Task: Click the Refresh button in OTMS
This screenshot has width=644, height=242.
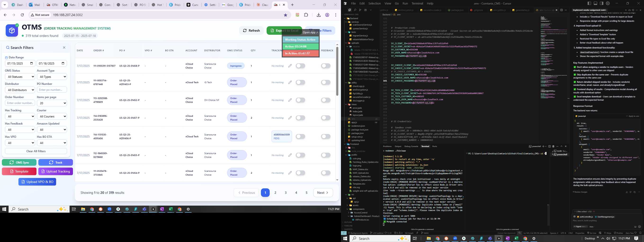Action: pyautogui.click(x=251, y=30)
